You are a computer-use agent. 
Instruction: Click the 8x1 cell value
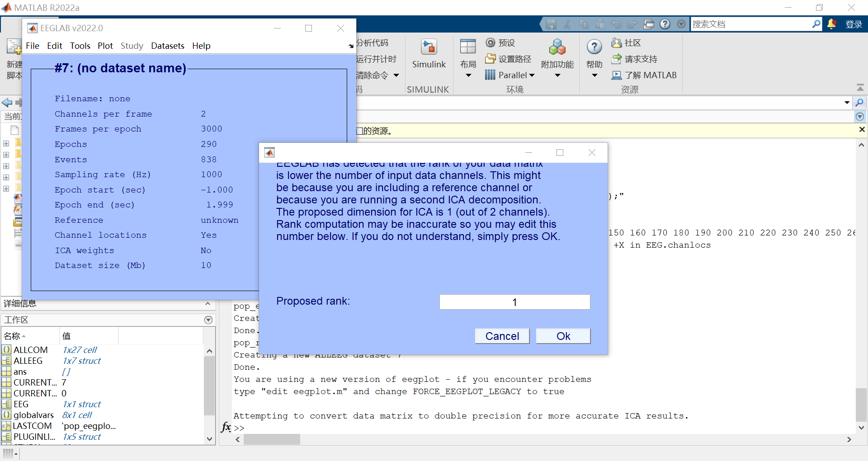pyautogui.click(x=77, y=415)
